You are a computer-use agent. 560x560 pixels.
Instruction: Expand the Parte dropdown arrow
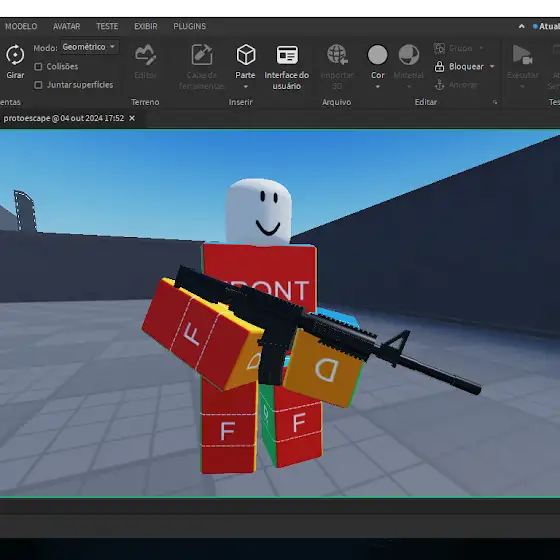[x=246, y=87]
